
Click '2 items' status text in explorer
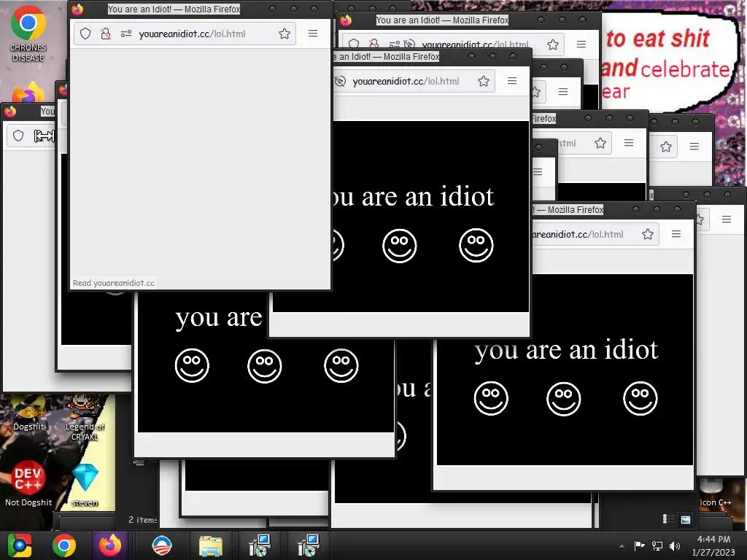tap(142, 519)
